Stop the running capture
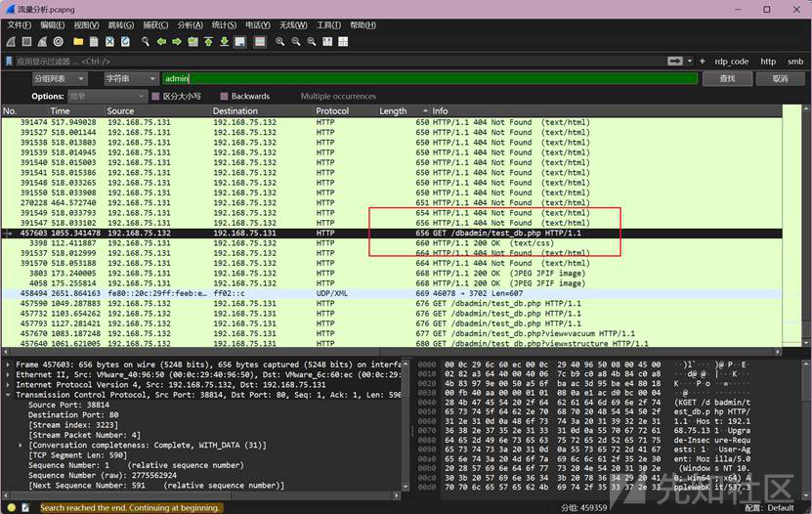Screen dimensions: 812x514 pos(27,41)
